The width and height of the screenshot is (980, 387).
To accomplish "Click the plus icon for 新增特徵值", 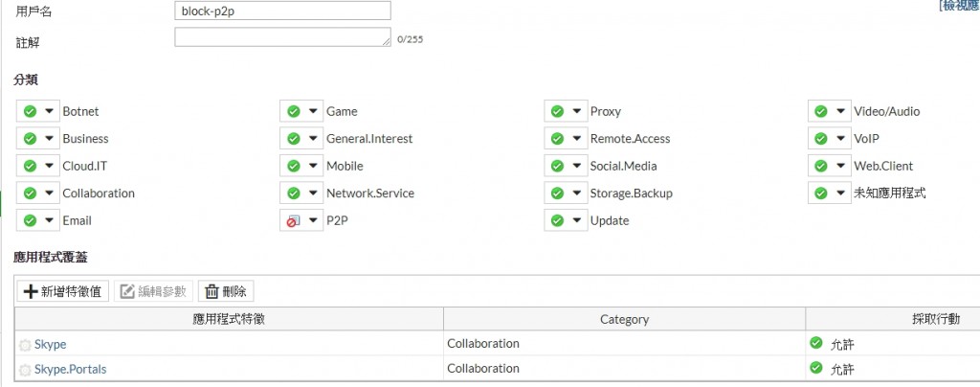I will [x=31, y=291].
